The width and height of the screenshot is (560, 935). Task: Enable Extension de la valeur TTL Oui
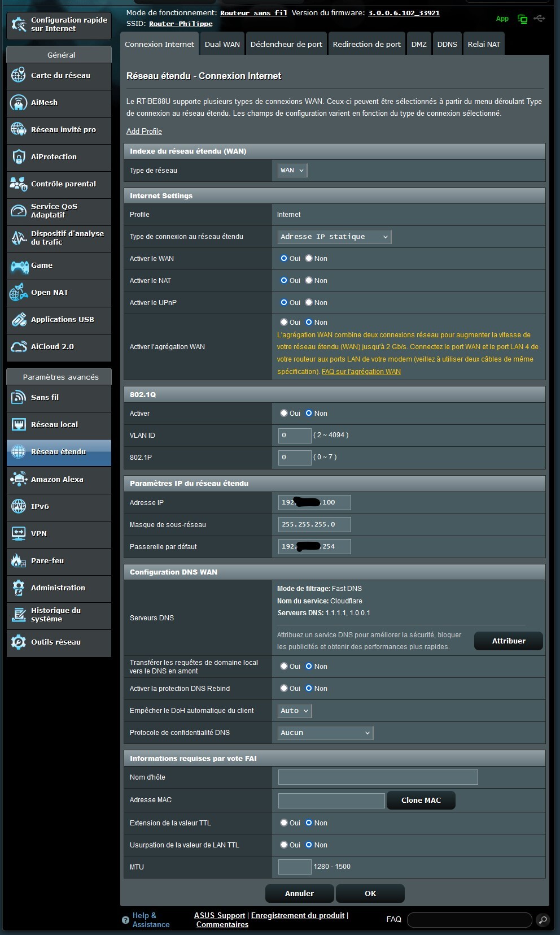click(x=284, y=823)
